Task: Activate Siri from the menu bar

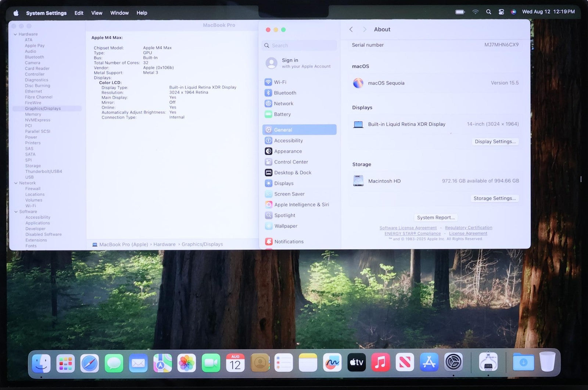Action: pos(513,12)
